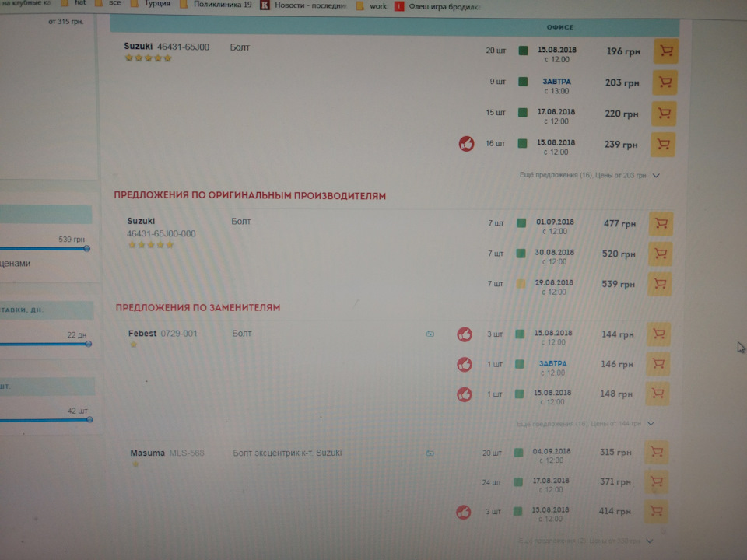
Task: Click thumbs-up icon on 239 грн offer
Action: [x=466, y=143]
